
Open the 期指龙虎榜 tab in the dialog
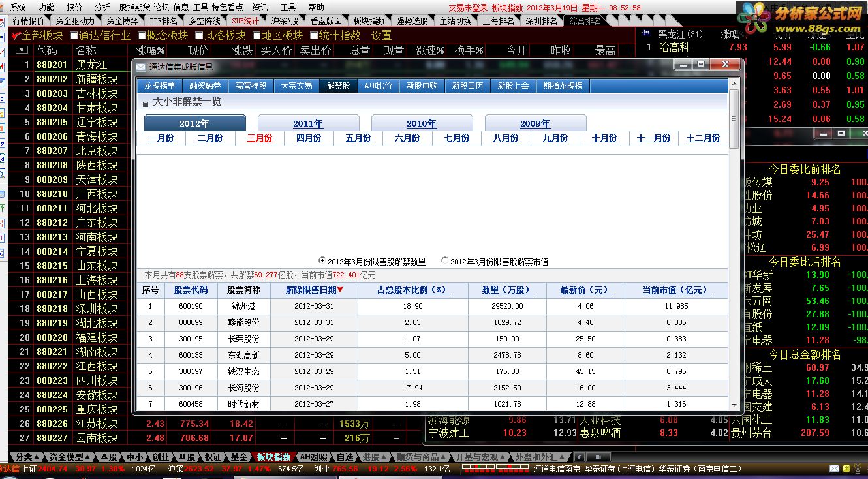(x=563, y=85)
